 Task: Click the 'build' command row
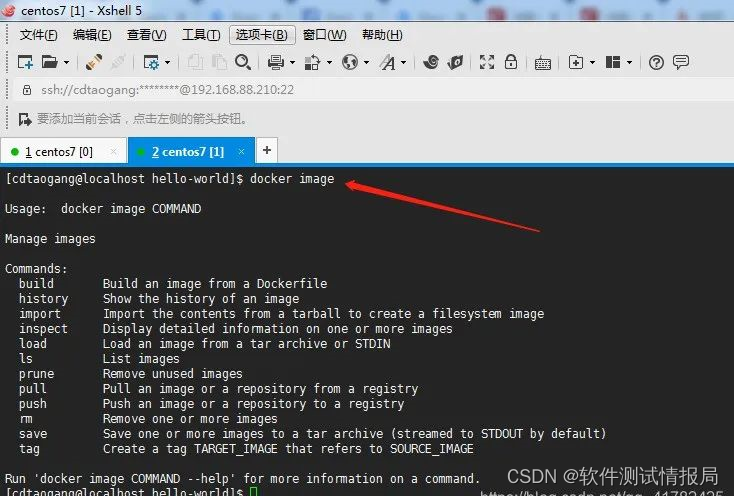coord(173,284)
